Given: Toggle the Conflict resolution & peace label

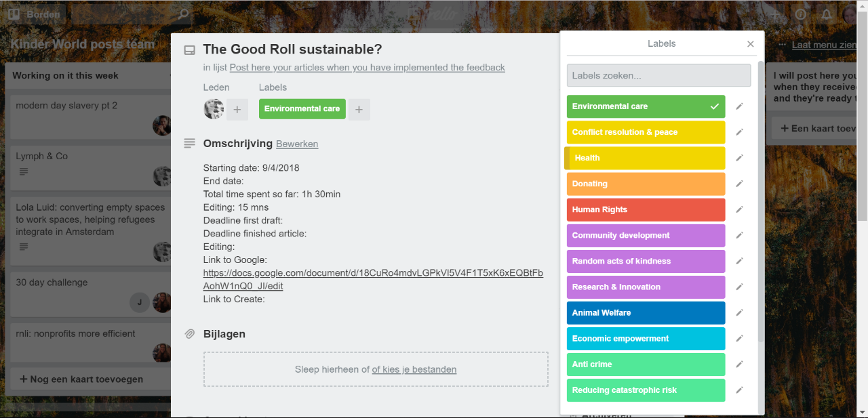Looking at the screenshot, I should tap(646, 132).
